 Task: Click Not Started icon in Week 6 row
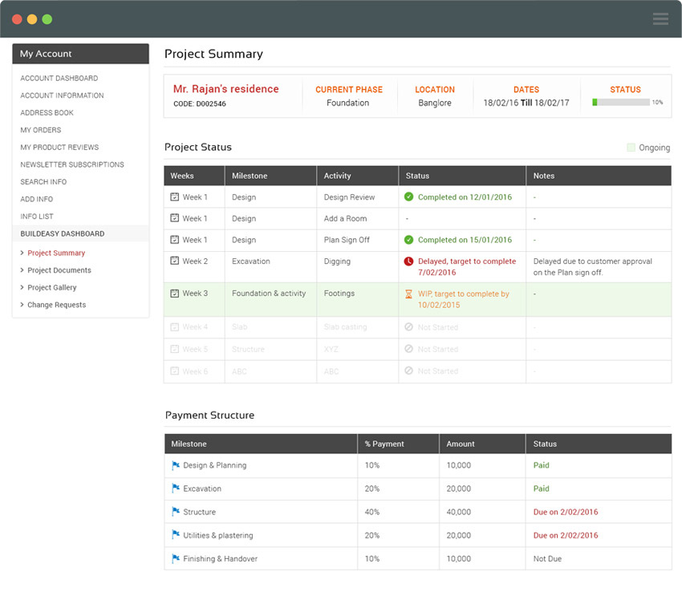(x=408, y=371)
